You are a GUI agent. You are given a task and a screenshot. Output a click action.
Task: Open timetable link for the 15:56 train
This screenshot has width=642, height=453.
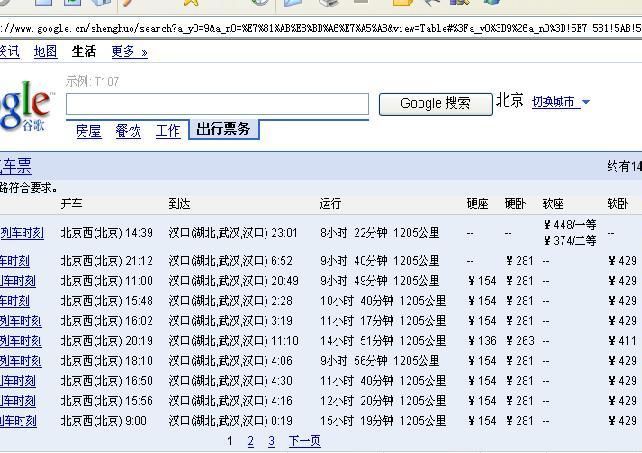tap(18, 401)
